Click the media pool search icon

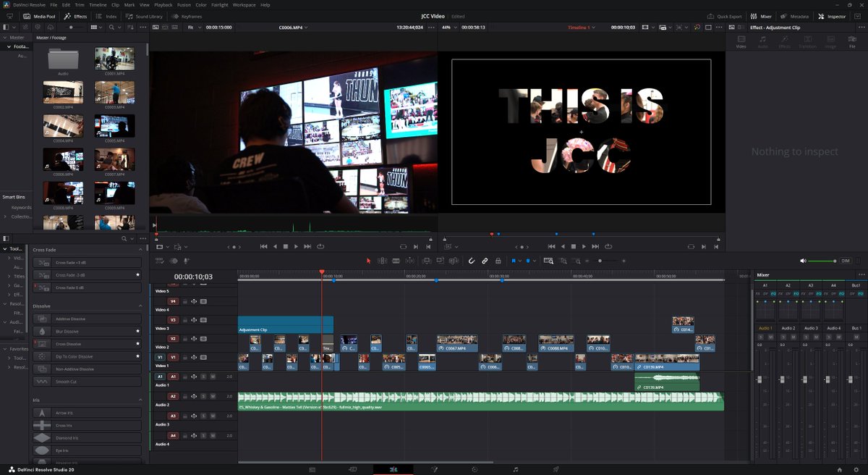coord(111,28)
